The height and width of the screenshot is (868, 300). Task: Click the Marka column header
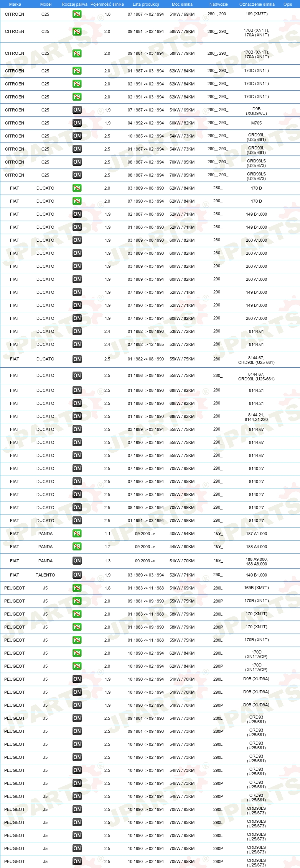[15, 4]
